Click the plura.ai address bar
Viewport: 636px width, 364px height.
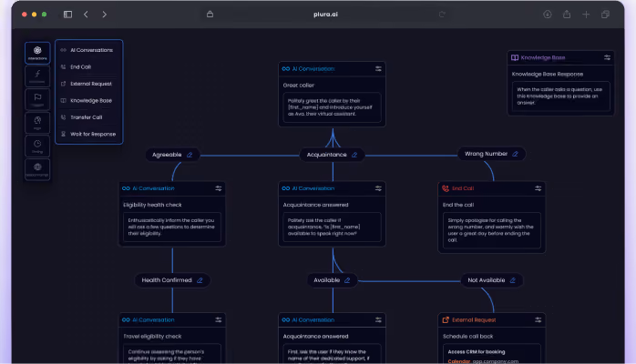pyautogui.click(x=325, y=15)
